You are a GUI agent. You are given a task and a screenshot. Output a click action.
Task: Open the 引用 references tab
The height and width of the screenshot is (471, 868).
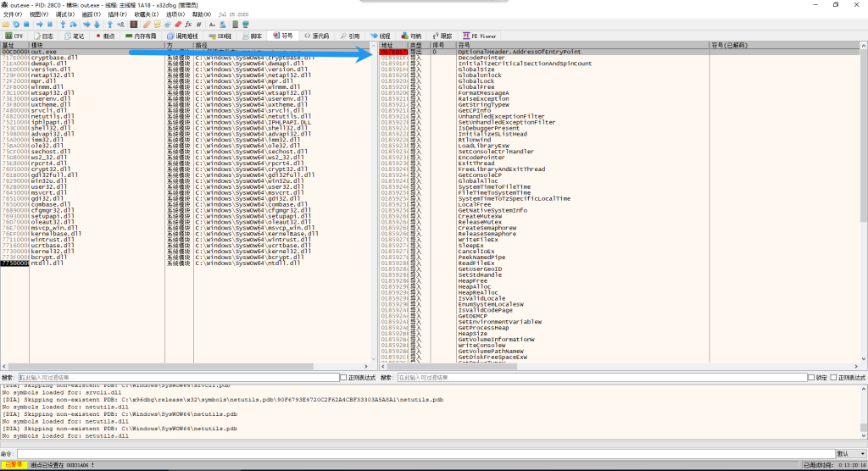pos(350,36)
